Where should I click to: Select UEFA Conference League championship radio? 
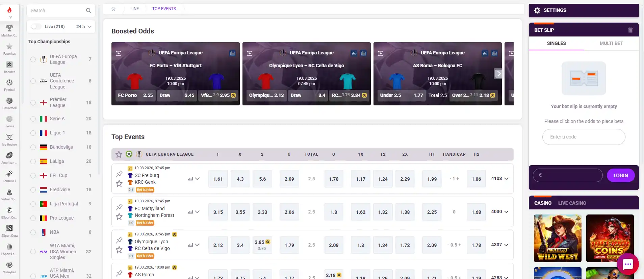[x=33, y=81]
